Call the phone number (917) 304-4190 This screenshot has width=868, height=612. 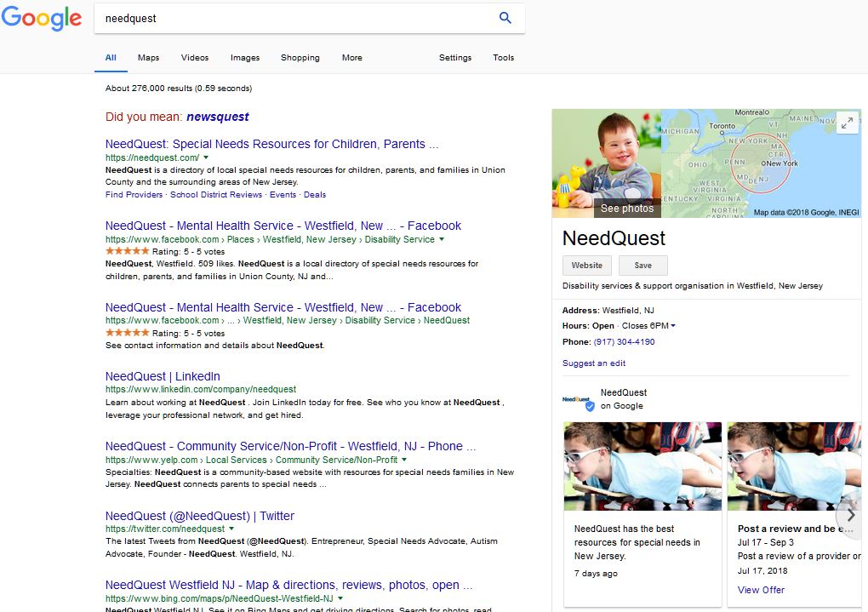coord(624,341)
